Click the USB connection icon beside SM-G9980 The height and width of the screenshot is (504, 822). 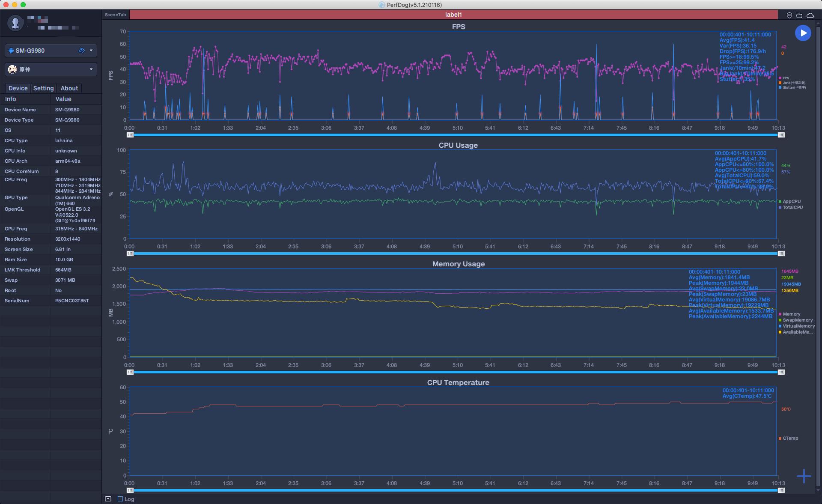[x=81, y=51]
